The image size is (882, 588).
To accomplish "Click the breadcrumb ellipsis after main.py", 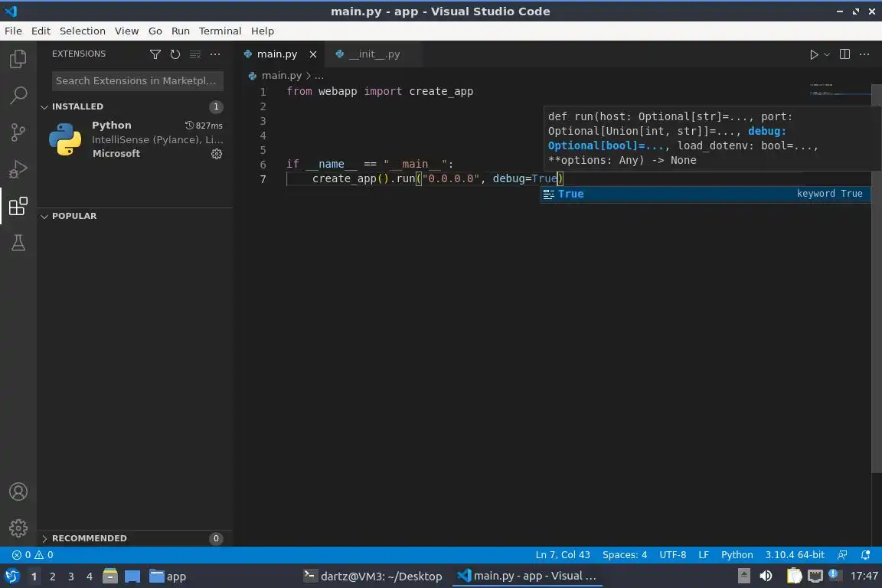I will [x=319, y=75].
